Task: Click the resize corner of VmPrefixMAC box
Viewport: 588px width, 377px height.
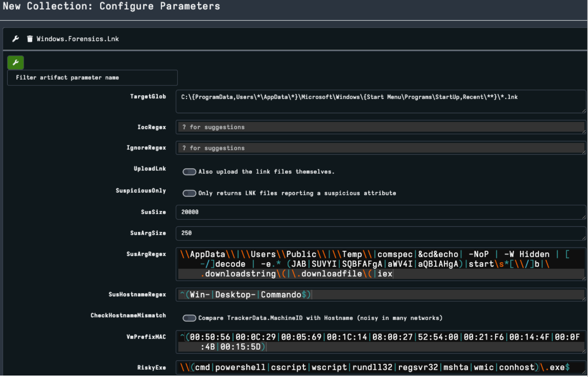Action: pos(584,351)
